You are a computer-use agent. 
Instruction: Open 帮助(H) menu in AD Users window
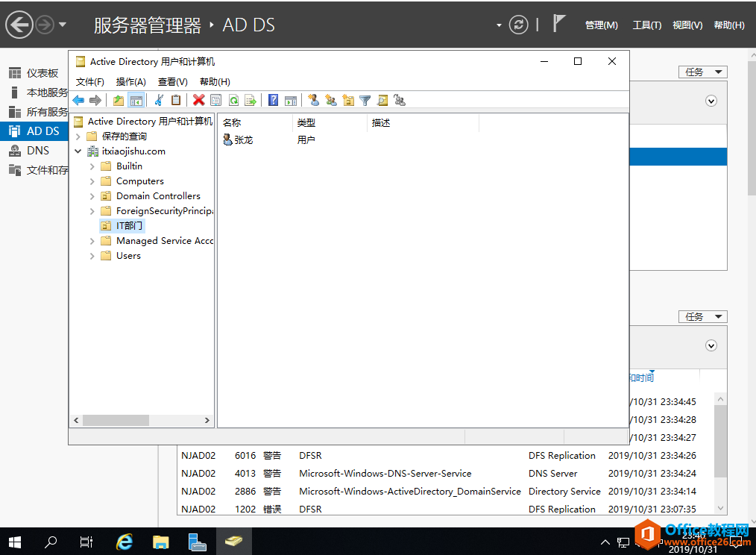point(215,82)
